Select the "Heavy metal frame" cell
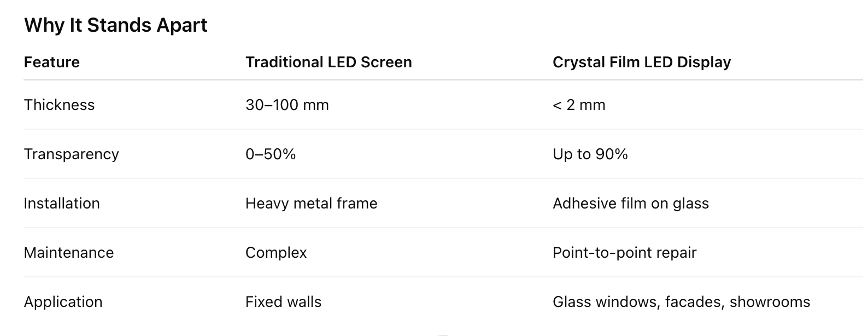This screenshot has width=868, height=336. [311, 204]
